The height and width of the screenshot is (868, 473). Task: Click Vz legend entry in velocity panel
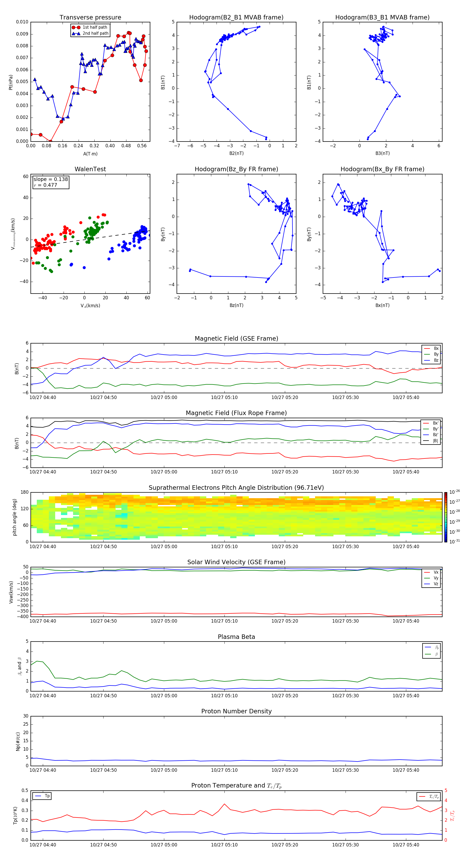coord(431,584)
